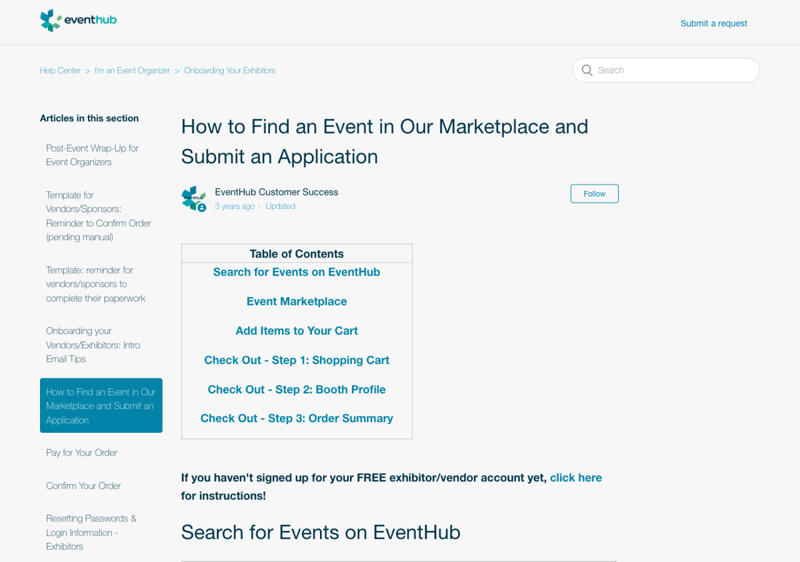The height and width of the screenshot is (562, 800).
Task: Open I'm an Event Organizer breadcrumb
Action: coord(132,70)
